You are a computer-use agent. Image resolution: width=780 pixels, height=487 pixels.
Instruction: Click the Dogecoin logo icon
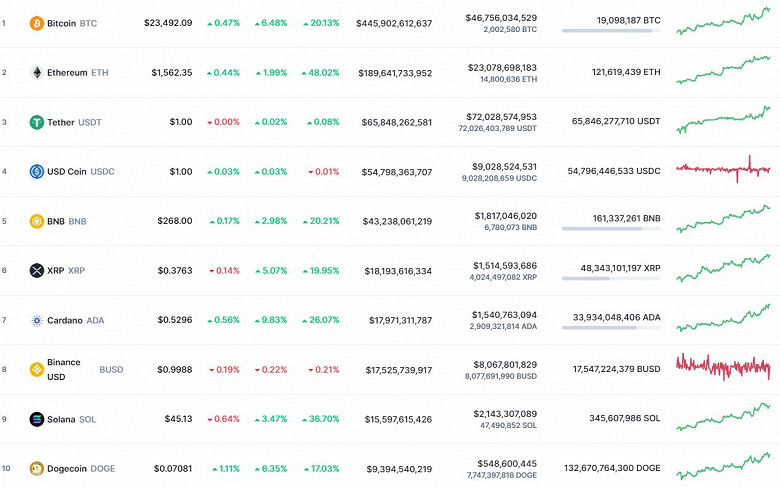click(x=37, y=468)
